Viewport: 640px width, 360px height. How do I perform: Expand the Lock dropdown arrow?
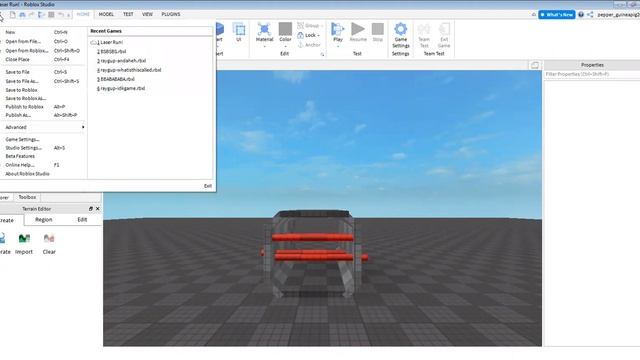[318, 36]
